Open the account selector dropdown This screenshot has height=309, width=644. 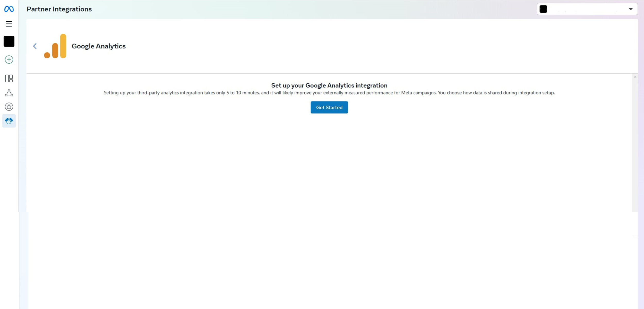point(587,9)
